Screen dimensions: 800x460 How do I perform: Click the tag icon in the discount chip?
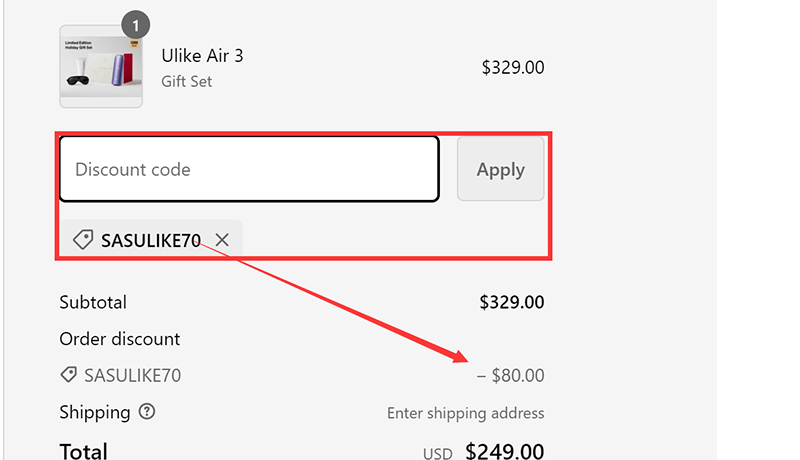[84, 240]
